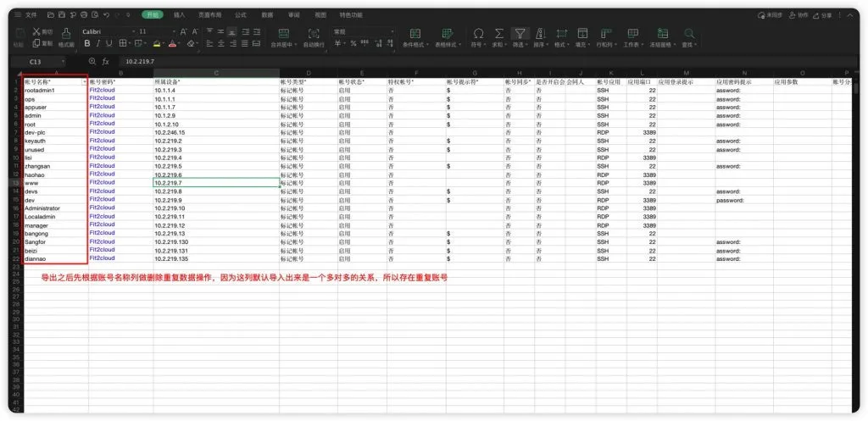Click the Merge and Center (合并居中) icon
Image resolution: width=868 pixels, height=421 pixels.
pos(284,33)
